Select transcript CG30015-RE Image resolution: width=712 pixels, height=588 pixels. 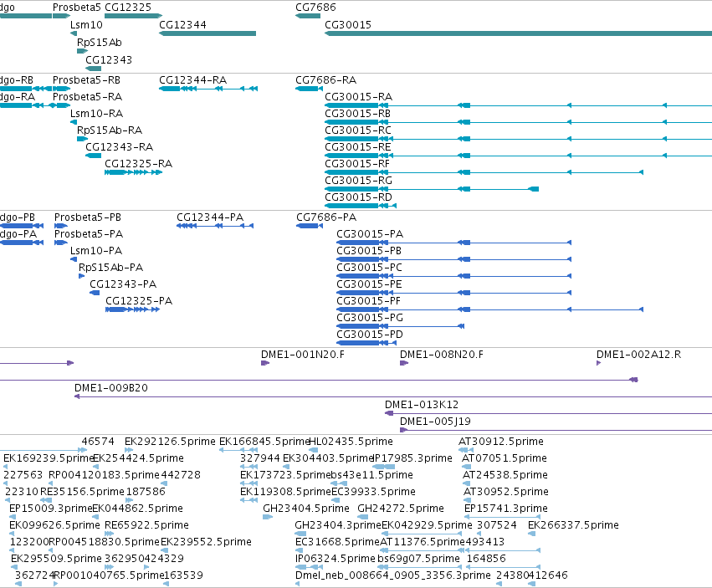518,156
